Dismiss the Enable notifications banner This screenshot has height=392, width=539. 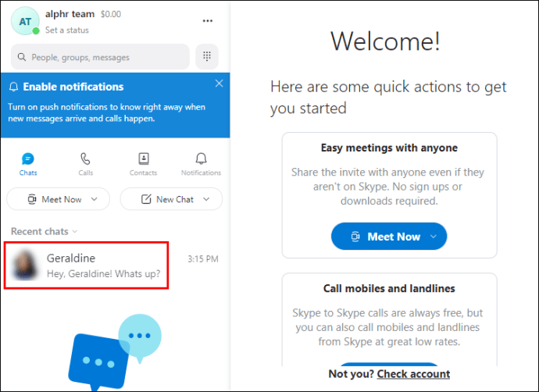pyautogui.click(x=219, y=83)
